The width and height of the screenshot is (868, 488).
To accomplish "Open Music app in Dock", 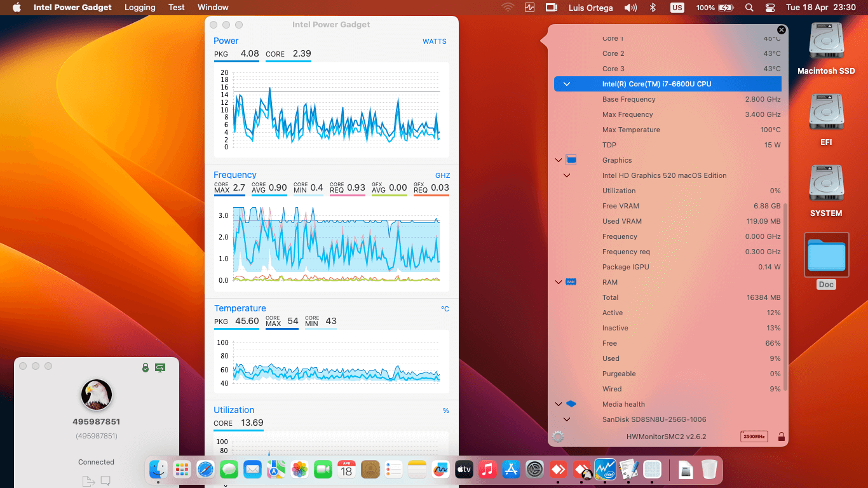I will [487, 470].
